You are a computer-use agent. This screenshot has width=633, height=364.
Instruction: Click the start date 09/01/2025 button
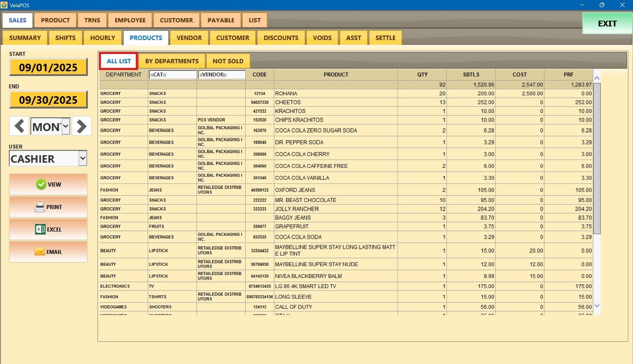48,67
